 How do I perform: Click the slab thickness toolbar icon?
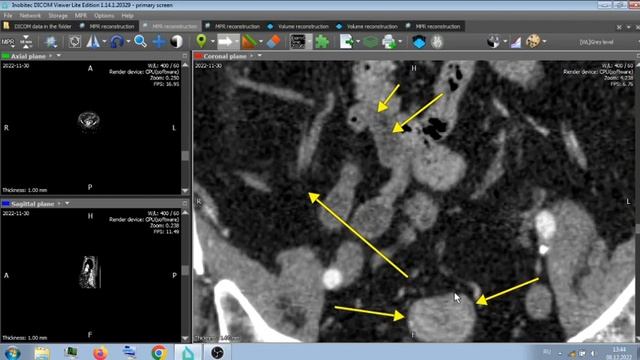26,42
